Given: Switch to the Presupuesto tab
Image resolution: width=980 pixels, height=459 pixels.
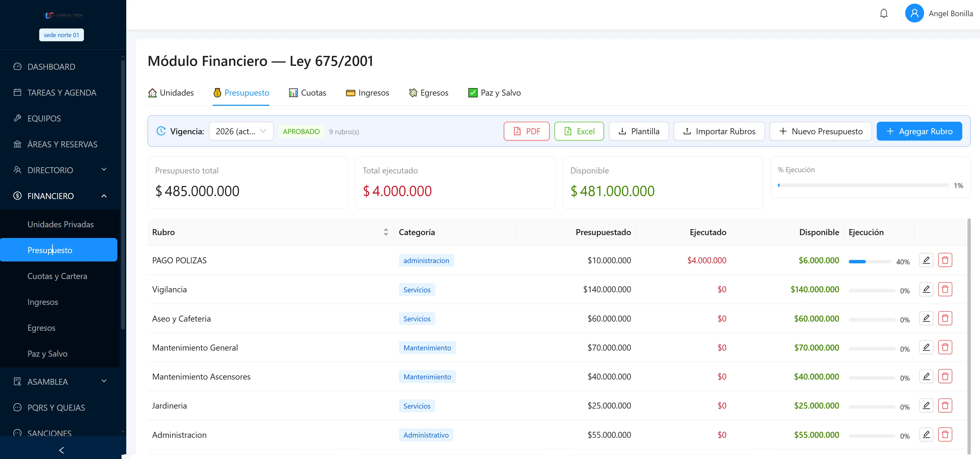Looking at the screenshot, I should tap(241, 93).
